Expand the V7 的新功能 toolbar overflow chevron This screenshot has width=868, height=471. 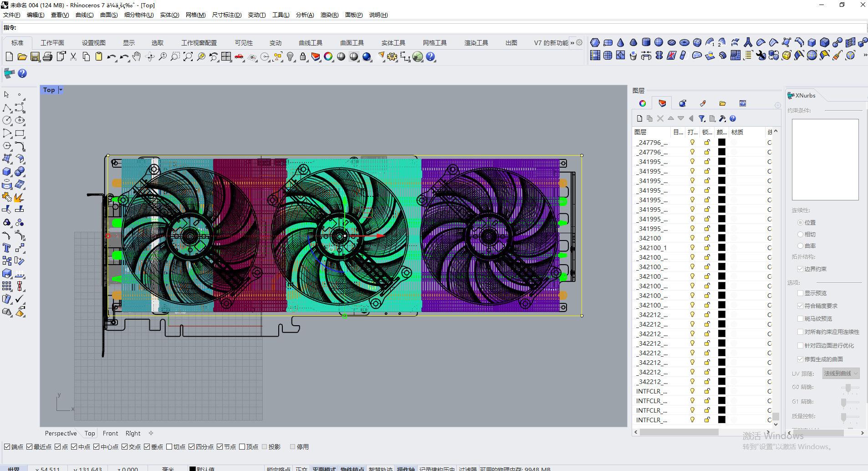coord(572,42)
